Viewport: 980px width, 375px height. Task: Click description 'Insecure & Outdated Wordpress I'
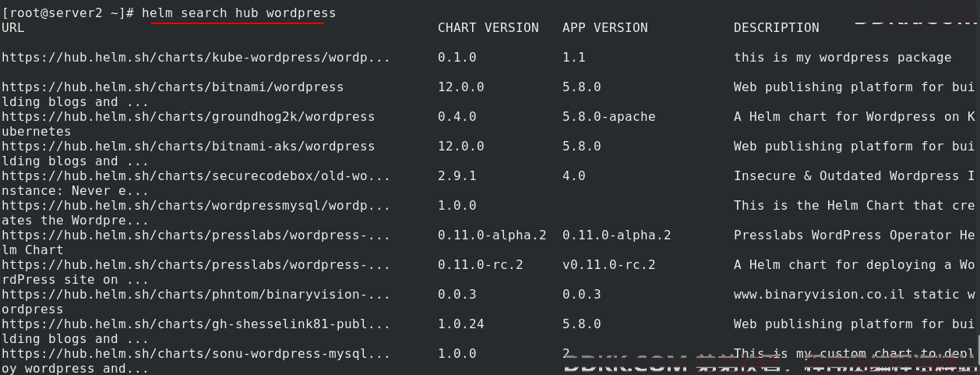(855, 175)
